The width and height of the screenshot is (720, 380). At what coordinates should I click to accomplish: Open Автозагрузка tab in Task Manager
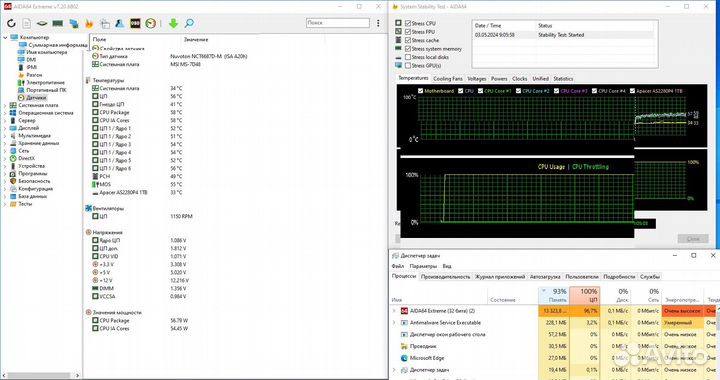click(x=545, y=277)
